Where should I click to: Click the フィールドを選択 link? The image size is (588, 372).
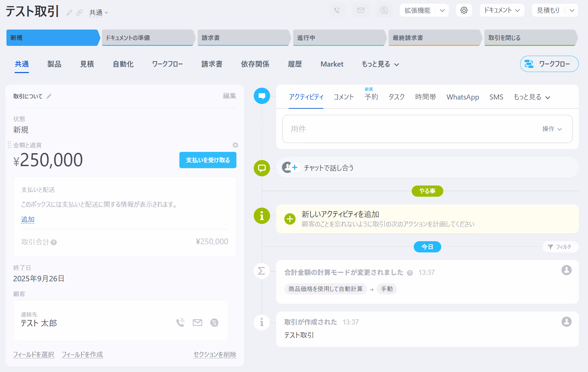tap(34, 355)
